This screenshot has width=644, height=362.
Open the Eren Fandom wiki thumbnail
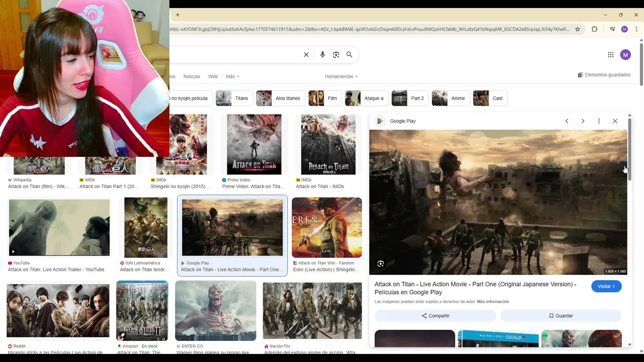[327, 228]
